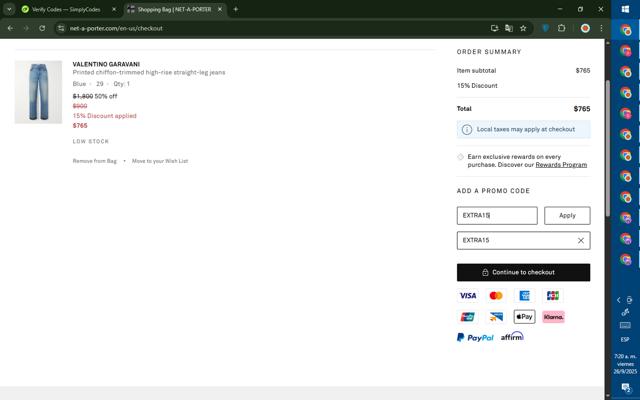Screen dimensions: 640x400
Task: Click into the promo code input field
Action: pyautogui.click(x=497, y=216)
